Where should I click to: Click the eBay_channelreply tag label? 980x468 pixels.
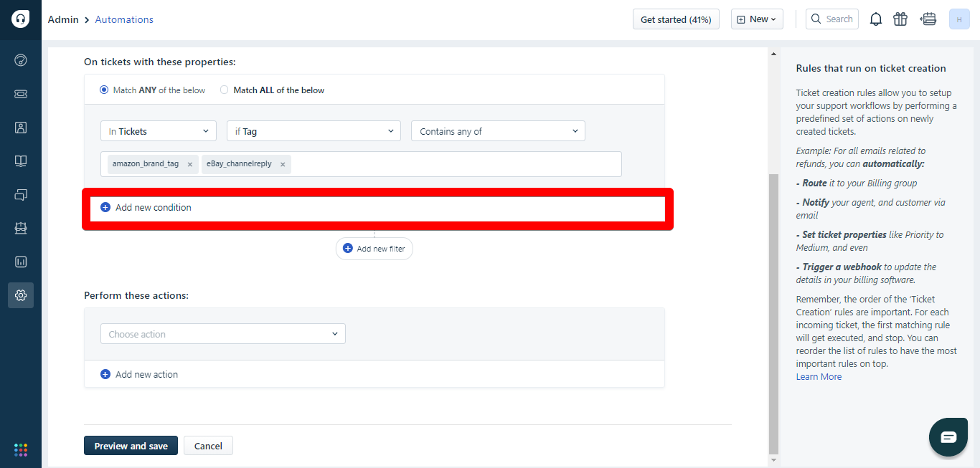(239, 164)
